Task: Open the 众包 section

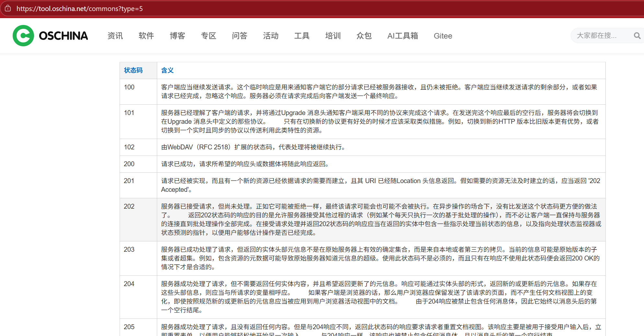Action: pos(364,36)
